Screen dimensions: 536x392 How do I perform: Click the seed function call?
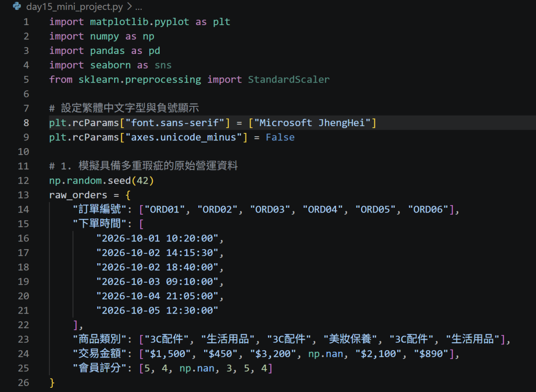point(119,181)
